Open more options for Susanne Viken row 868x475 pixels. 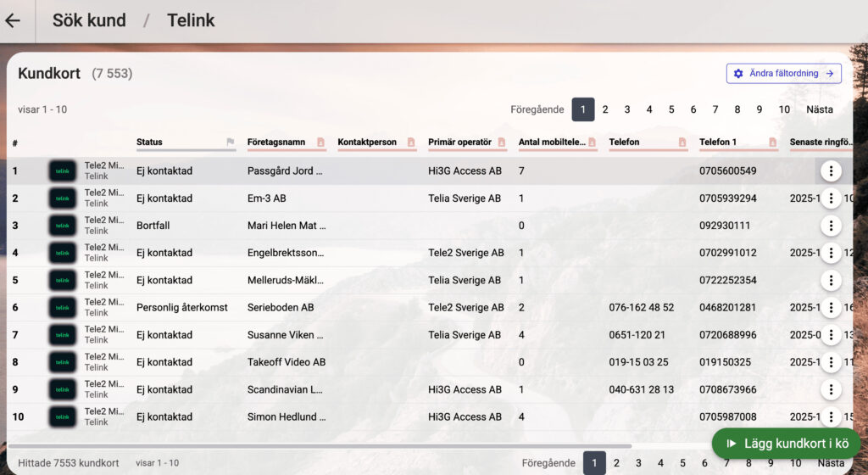831,335
